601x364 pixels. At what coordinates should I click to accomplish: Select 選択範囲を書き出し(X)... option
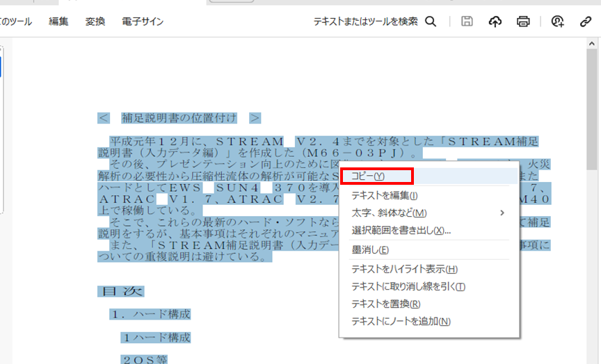[x=429, y=231]
